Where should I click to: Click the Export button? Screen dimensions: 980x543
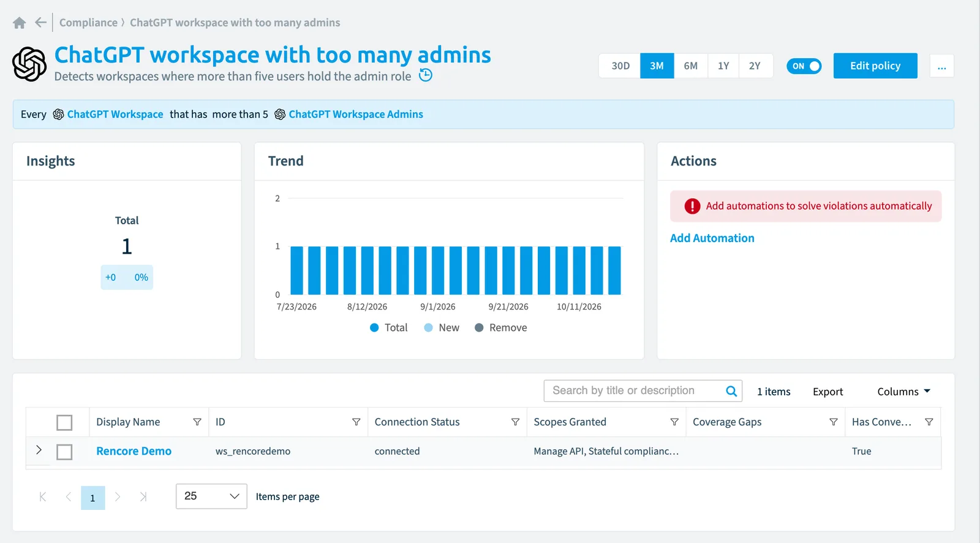pos(828,392)
